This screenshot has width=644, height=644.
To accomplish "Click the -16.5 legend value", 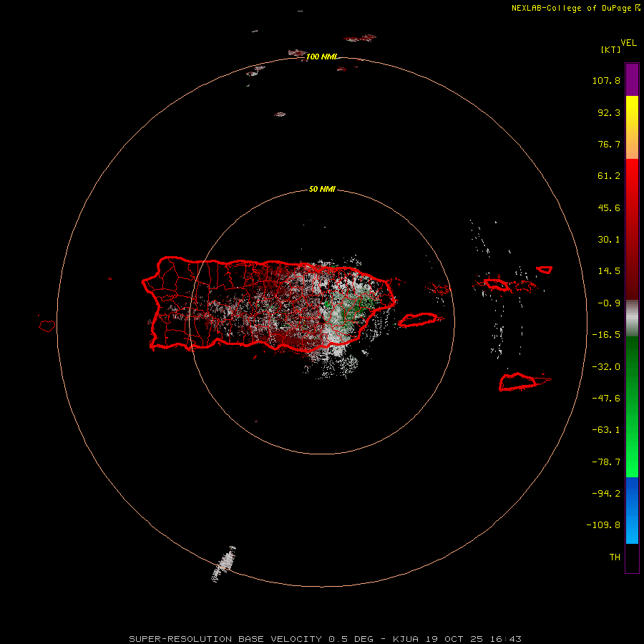I will (x=606, y=335).
